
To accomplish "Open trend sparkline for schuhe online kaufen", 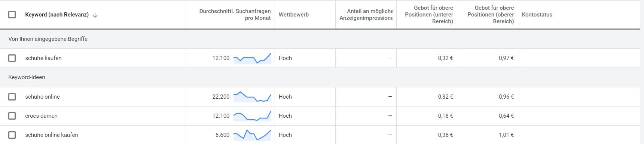I will pyautogui.click(x=252, y=135).
